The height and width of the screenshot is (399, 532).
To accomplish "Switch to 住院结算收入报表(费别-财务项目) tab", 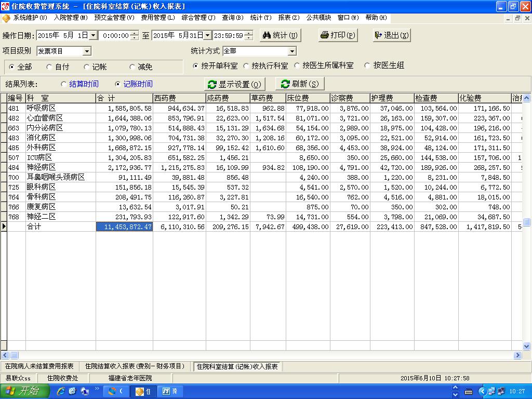I will pos(135,366).
